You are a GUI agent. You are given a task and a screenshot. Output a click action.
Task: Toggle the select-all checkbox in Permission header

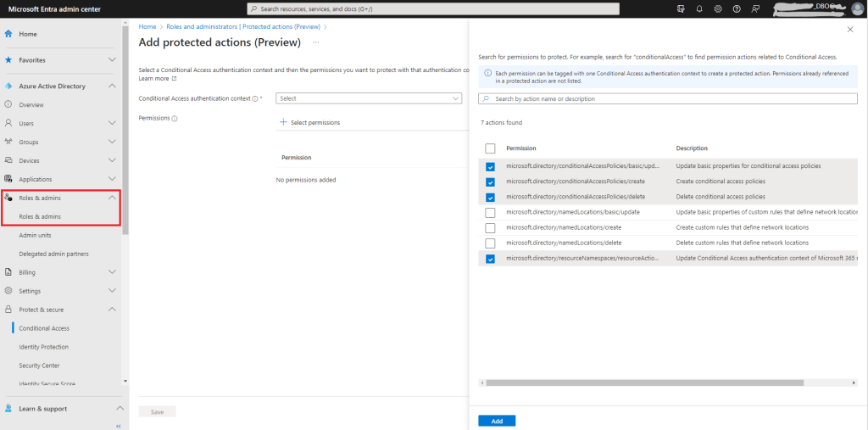click(x=491, y=148)
